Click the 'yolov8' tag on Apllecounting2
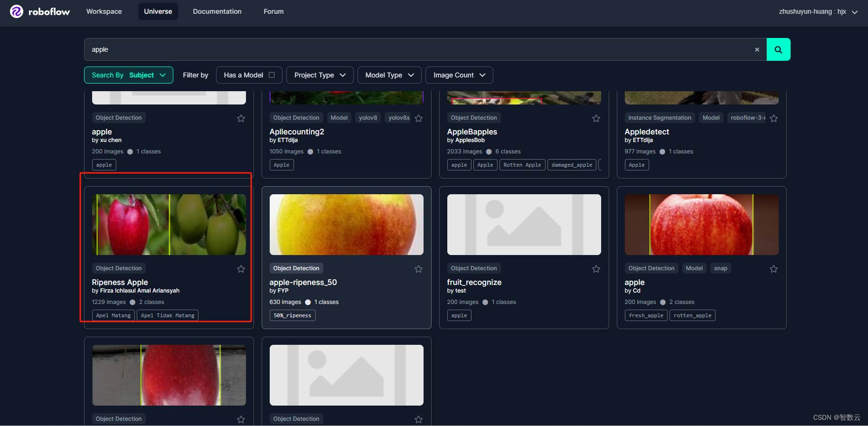This screenshot has width=868, height=426. tap(368, 118)
